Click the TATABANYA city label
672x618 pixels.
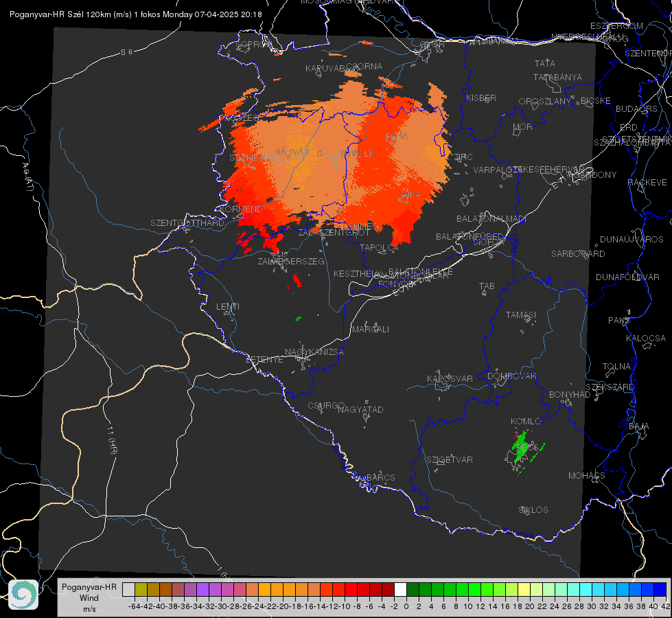click(x=557, y=77)
